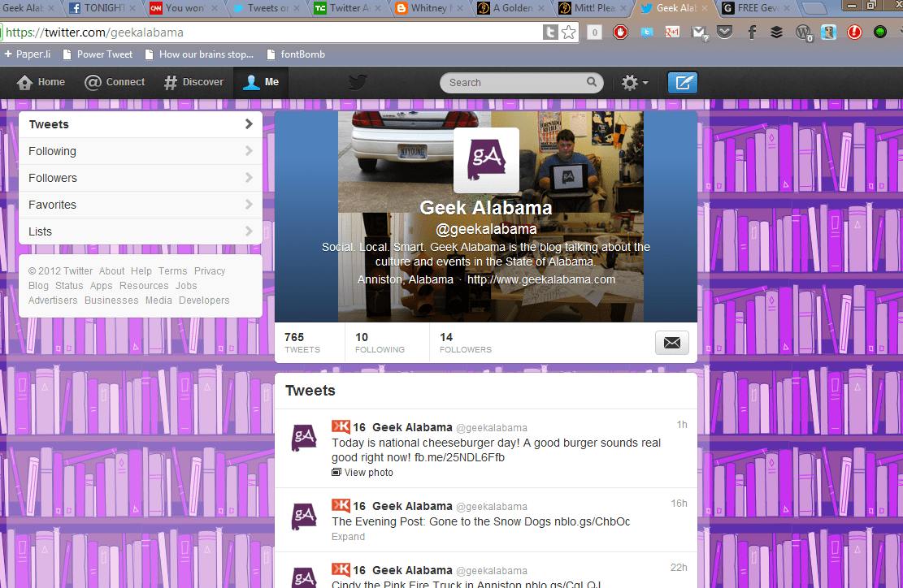Click the HootSuite owl extension icon

click(x=829, y=32)
